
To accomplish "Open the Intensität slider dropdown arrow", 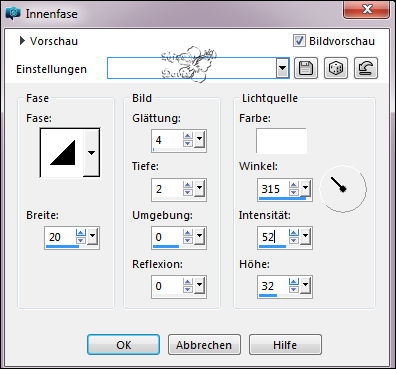I will coord(306,237).
